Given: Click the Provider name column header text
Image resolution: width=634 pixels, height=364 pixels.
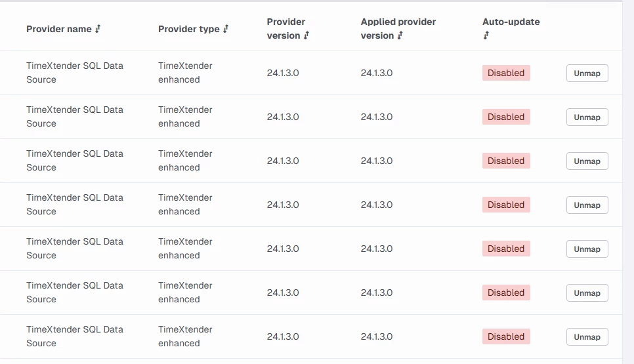Looking at the screenshot, I should (59, 29).
